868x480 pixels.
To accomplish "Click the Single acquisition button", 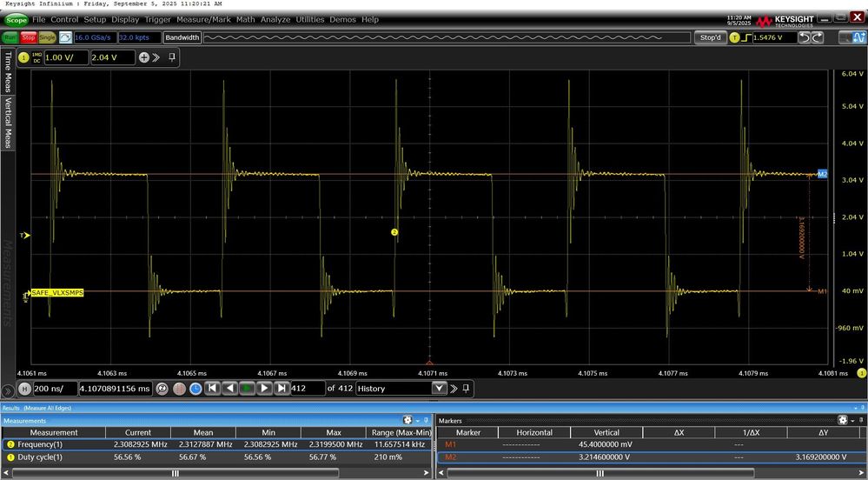I will (x=47, y=37).
